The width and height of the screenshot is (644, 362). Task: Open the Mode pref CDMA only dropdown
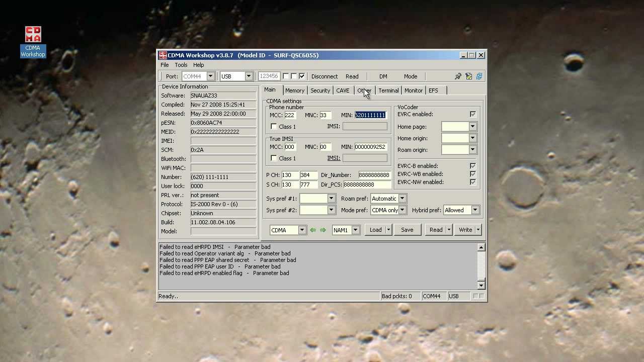402,210
